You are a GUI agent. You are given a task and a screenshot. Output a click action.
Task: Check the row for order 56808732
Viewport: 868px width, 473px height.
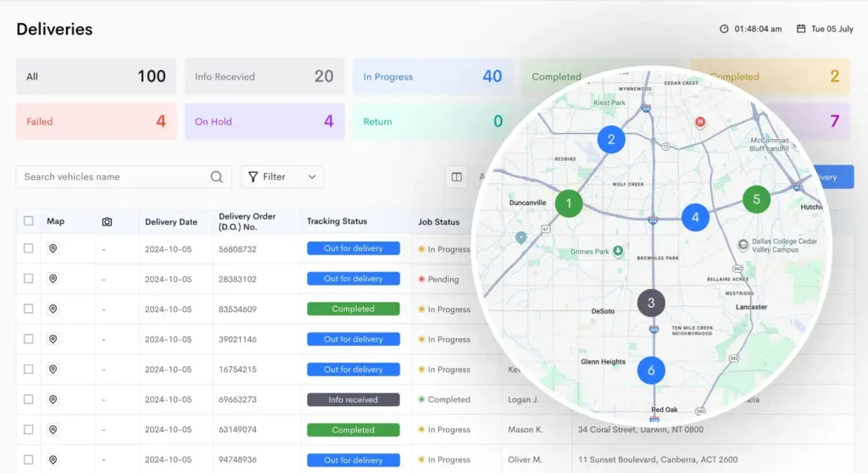[x=28, y=248]
